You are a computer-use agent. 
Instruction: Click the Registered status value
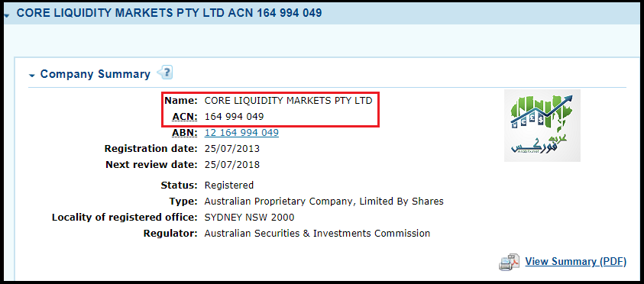[229, 185]
